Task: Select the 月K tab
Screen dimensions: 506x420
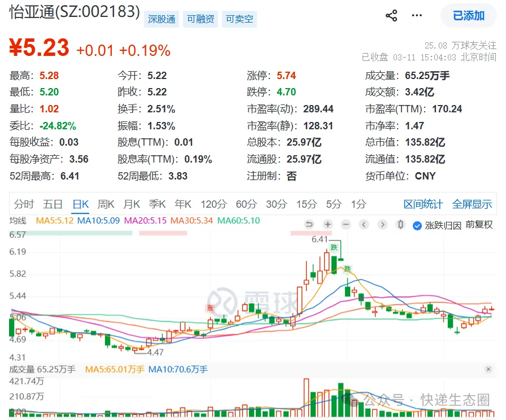Action: pos(132,204)
